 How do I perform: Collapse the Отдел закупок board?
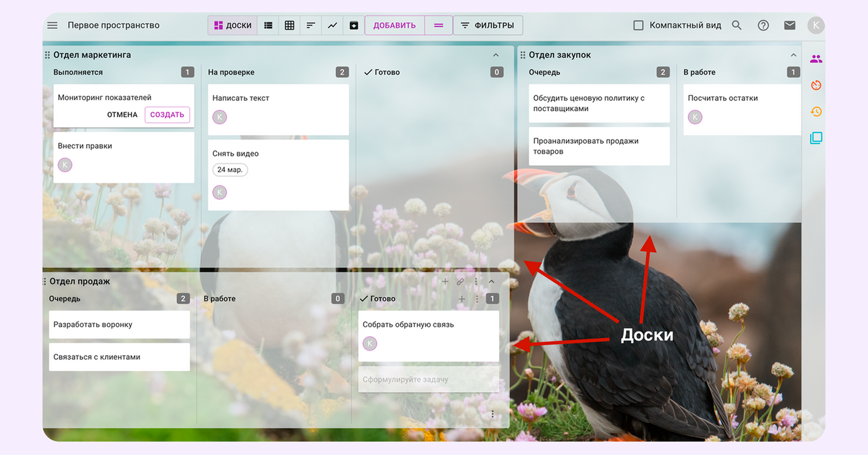click(793, 55)
